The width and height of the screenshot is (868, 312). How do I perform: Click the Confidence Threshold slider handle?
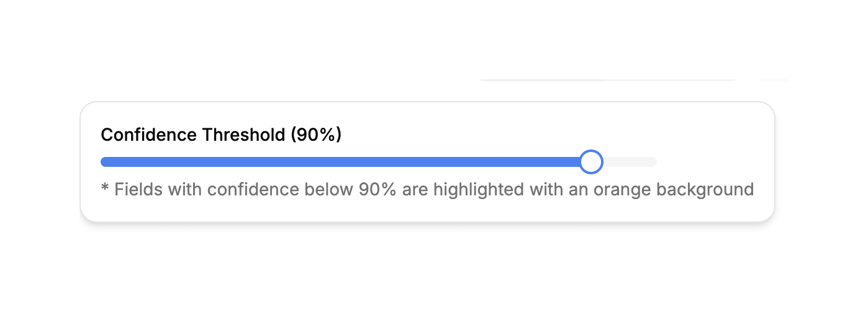(591, 162)
